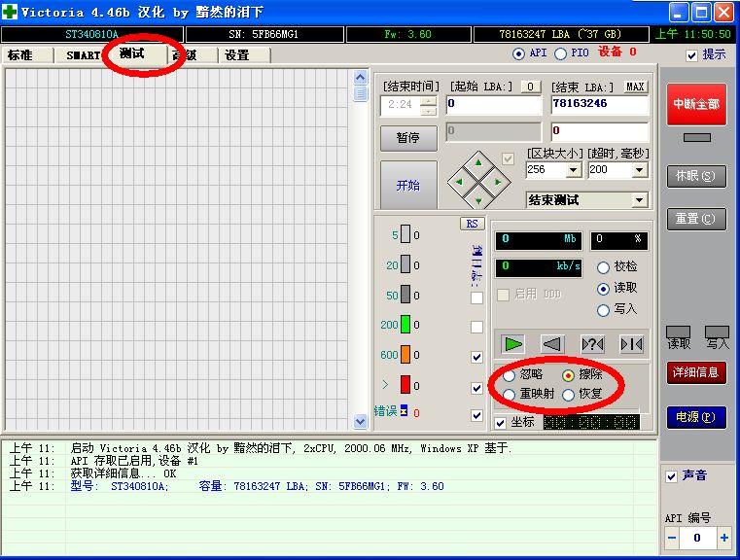Image resolution: width=740 pixels, height=560 pixels.
Task: Select the API radio button
Action: [x=518, y=53]
